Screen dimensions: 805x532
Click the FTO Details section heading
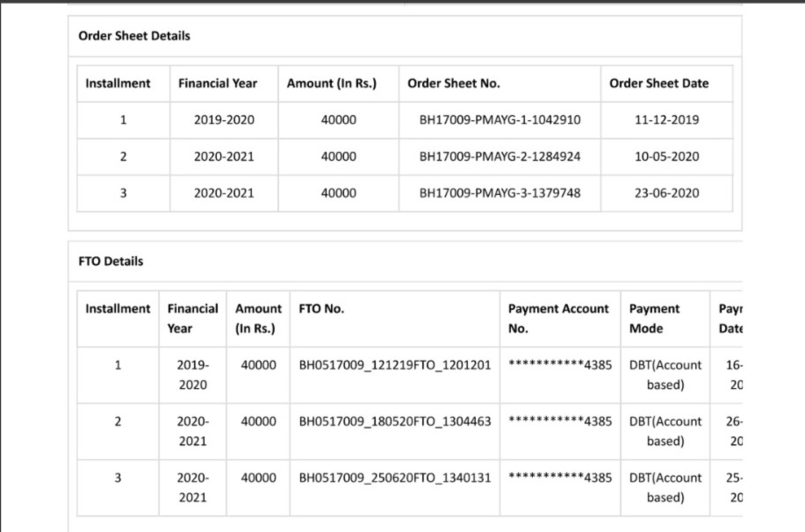pyautogui.click(x=111, y=261)
